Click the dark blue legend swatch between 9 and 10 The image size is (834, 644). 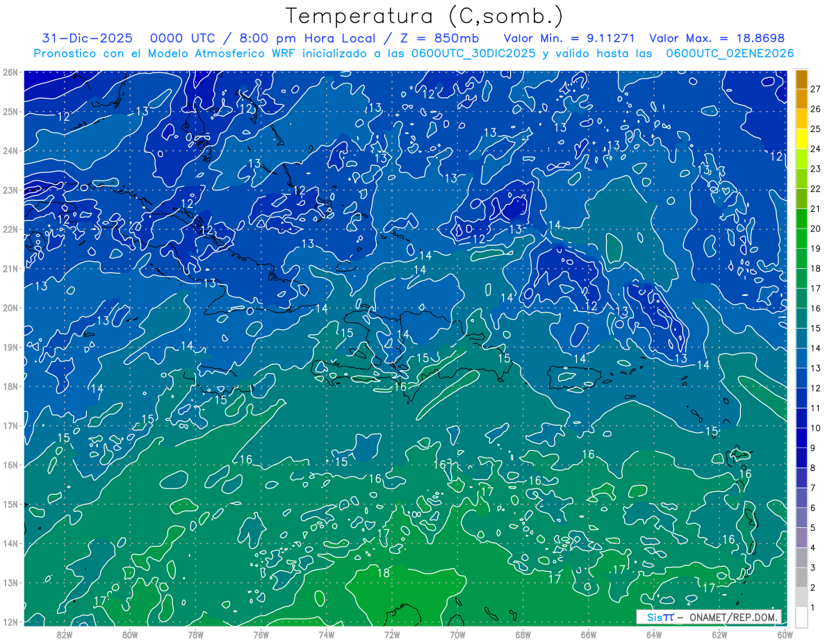pos(802,438)
